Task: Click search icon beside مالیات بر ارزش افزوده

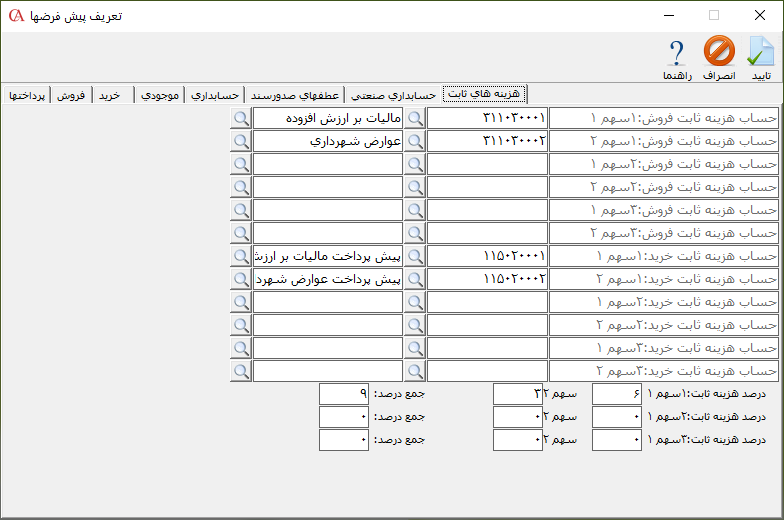Action: [x=241, y=118]
